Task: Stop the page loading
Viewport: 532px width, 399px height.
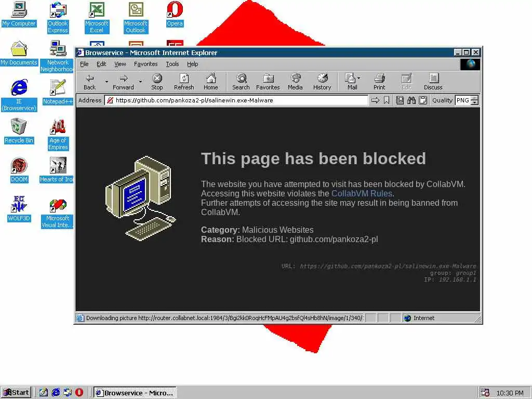Action: [x=157, y=82]
